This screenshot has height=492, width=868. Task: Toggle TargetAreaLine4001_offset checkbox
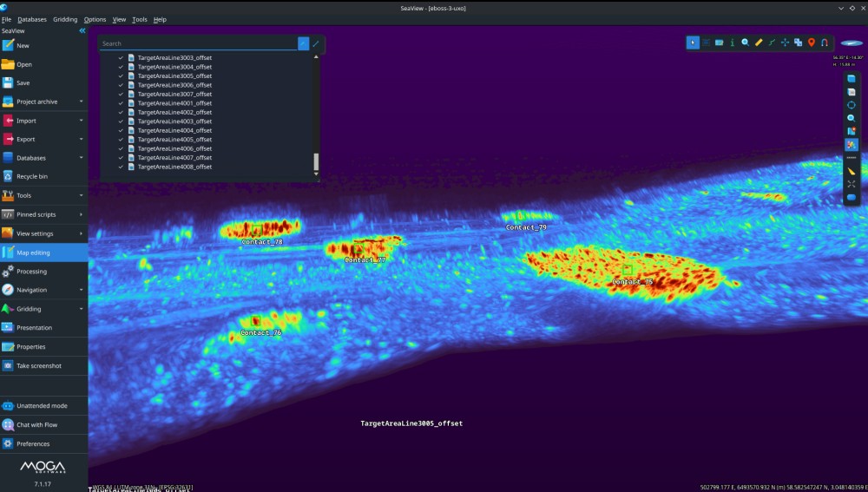click(121, 103)
